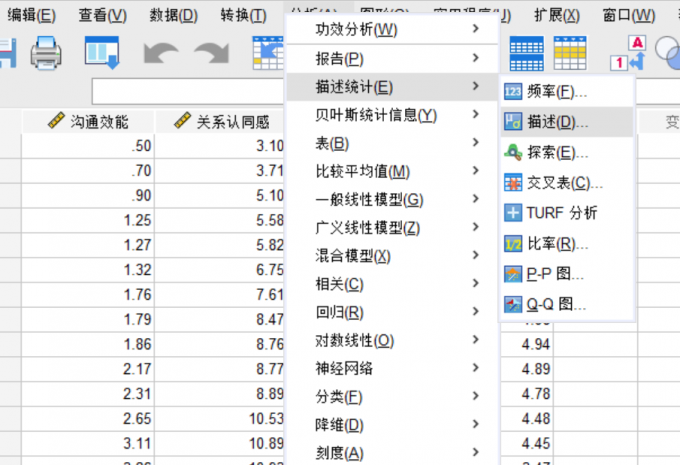Click the cell value input field
This screenshot has height=465, width=680.
[x=188, y=91]
